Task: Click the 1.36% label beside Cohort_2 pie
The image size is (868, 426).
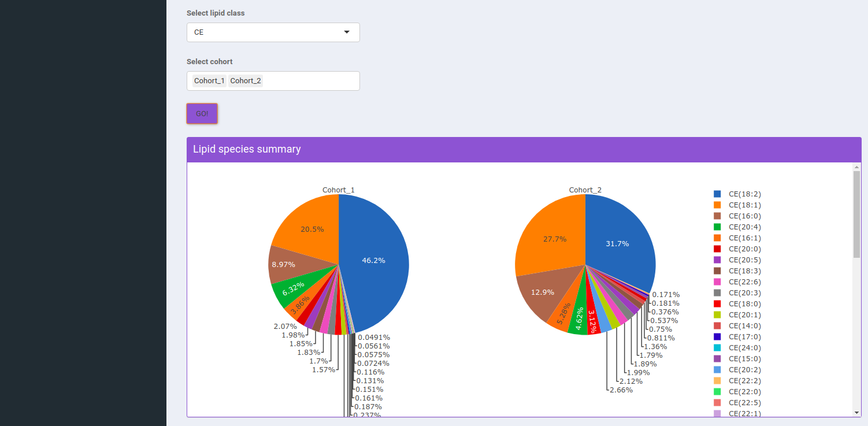Action: coord(655,346)
